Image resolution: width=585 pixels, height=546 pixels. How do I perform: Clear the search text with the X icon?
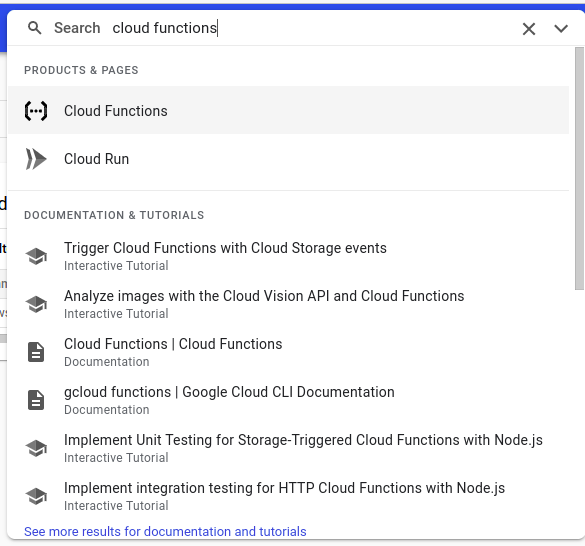click(x=529, y=29)
